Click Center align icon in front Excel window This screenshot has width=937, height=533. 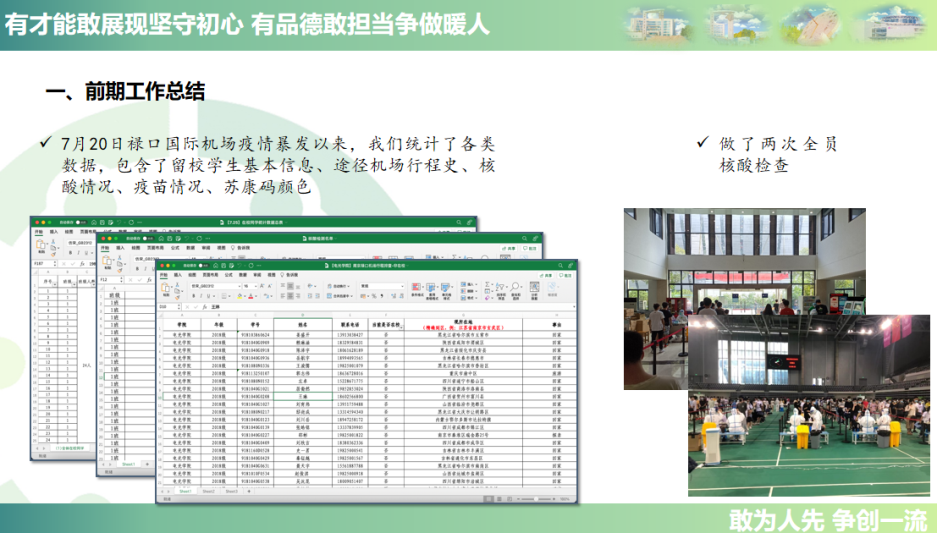290,296
